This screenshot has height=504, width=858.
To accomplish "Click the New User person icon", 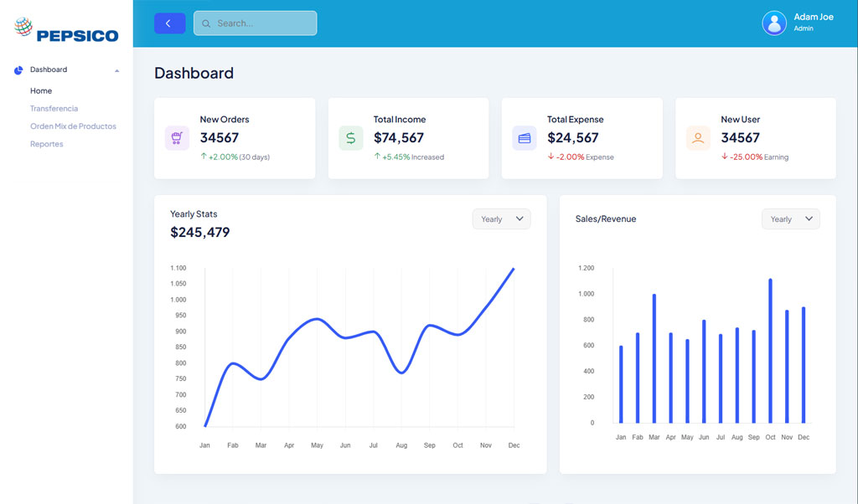I will (x=698, y=138).
